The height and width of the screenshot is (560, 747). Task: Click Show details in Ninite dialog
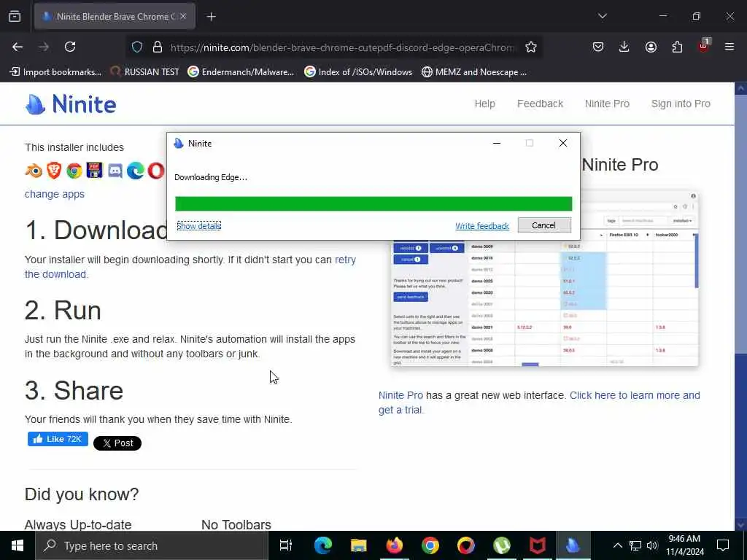[x=198, y=226]
